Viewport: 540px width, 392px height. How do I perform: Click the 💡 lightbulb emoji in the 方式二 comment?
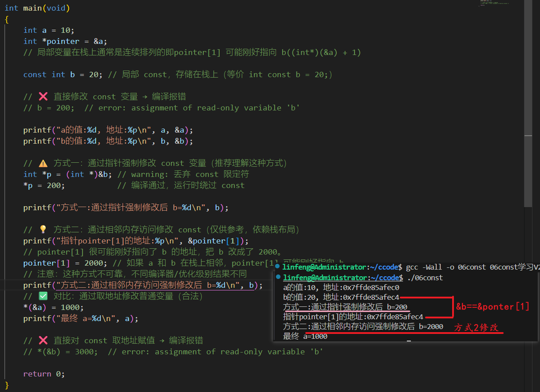43,230
